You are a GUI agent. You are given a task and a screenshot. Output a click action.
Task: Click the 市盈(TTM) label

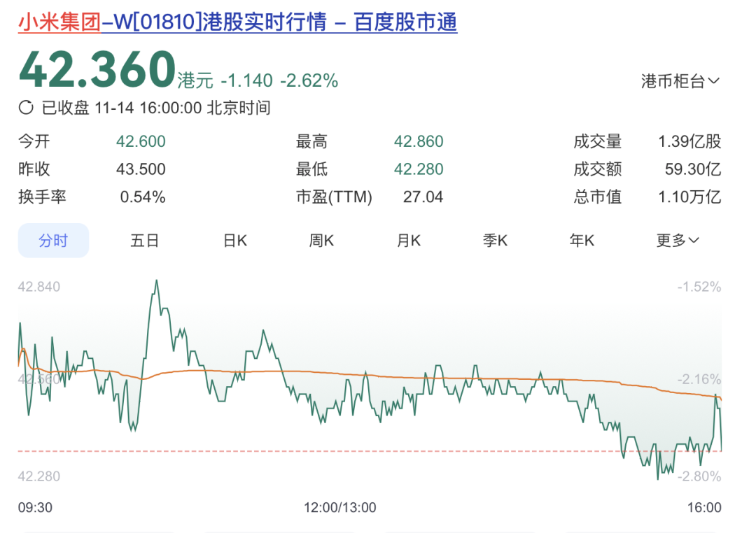(x=334, y=197)
